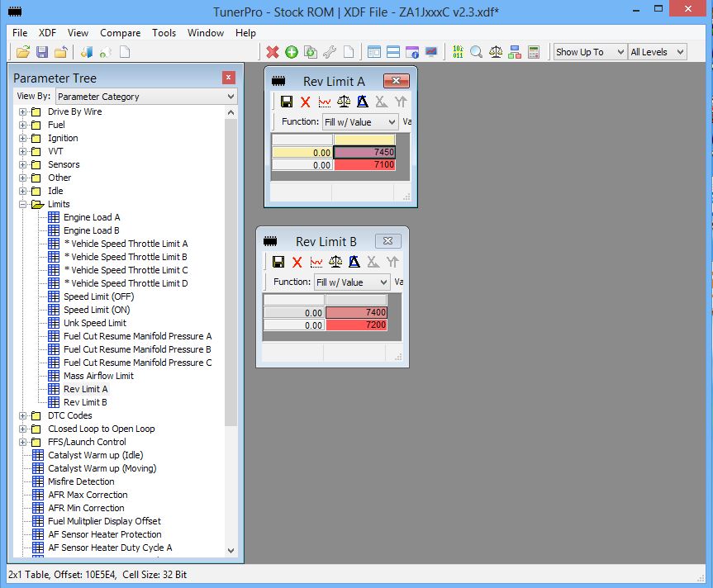
Task: Click the calculator icon in main toolbar
Action: tap(534, 52)
